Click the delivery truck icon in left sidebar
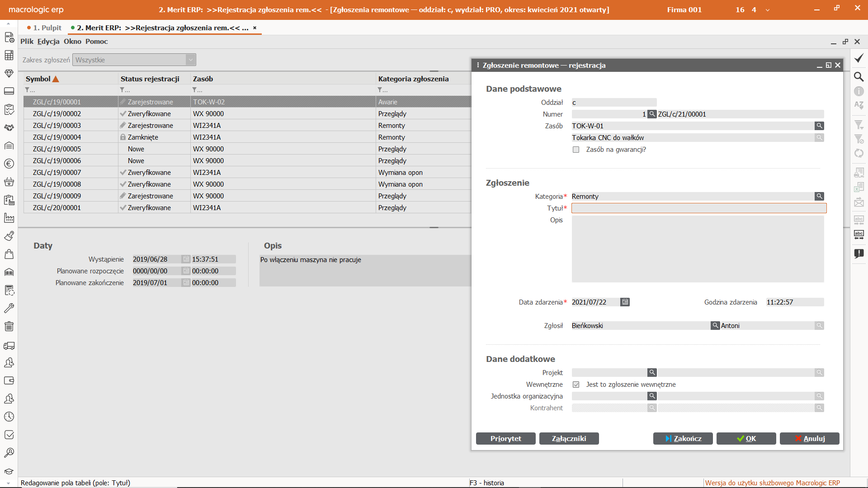The height and width of the screenshot is (488, 868). click(9, 346)
